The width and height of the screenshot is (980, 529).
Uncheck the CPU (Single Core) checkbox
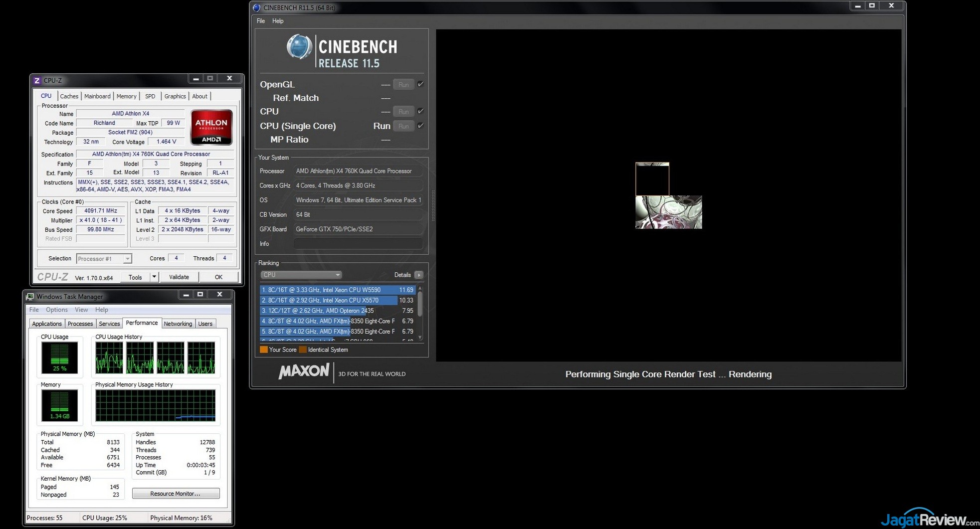point(420,126)
